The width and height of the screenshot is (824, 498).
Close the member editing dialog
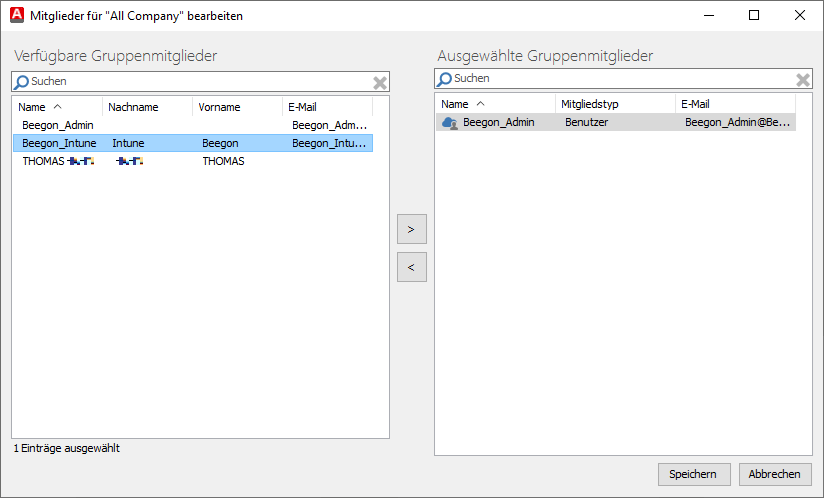pyautogui.click(x=800, y=15)
